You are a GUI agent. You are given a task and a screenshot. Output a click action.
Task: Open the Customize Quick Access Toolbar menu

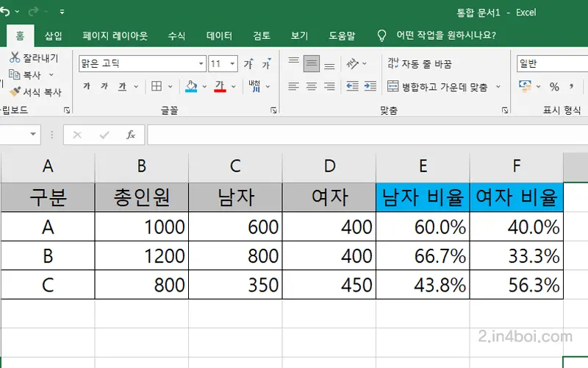[x=62, y=12]
